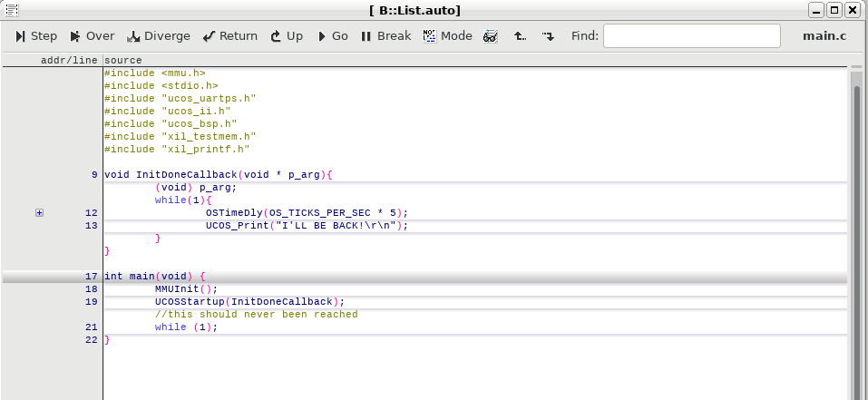This screenshot has width=868, height=400.
Task: Expand the plus marker on line 12
Action: tap(39, 212)
